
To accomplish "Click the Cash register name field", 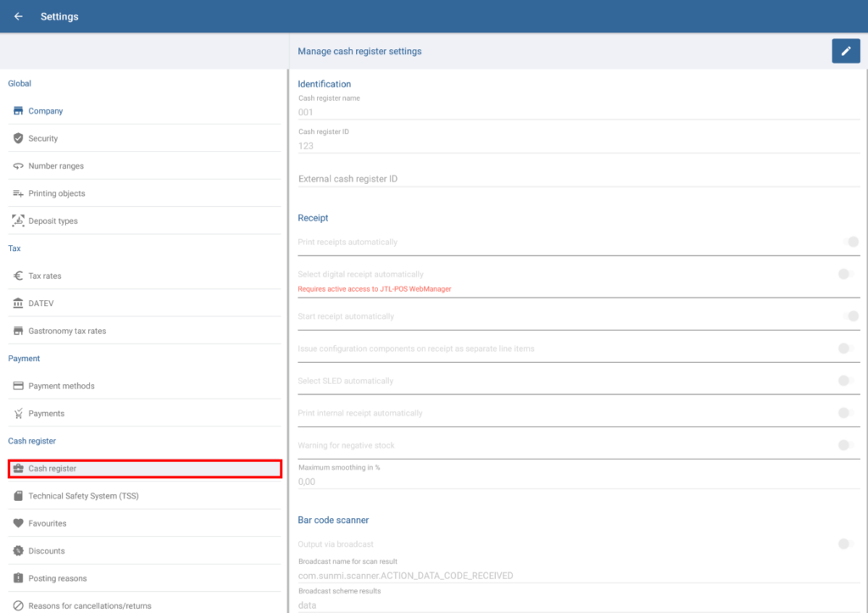I will click(578, 111).
